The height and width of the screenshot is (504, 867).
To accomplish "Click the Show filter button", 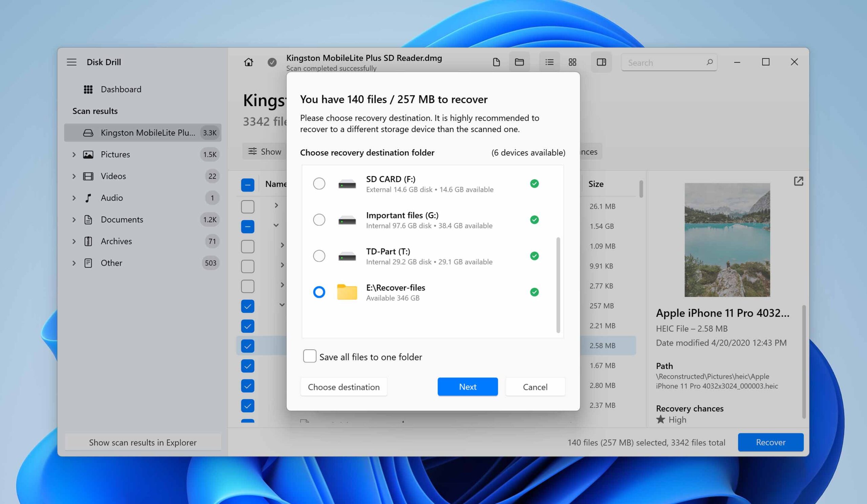I will click(265, 151).
